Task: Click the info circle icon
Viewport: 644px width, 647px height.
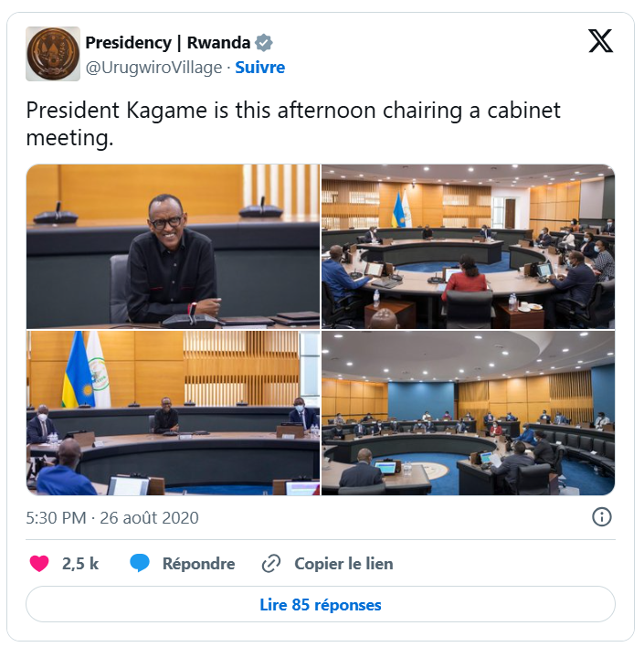Action: click(601, 516)
